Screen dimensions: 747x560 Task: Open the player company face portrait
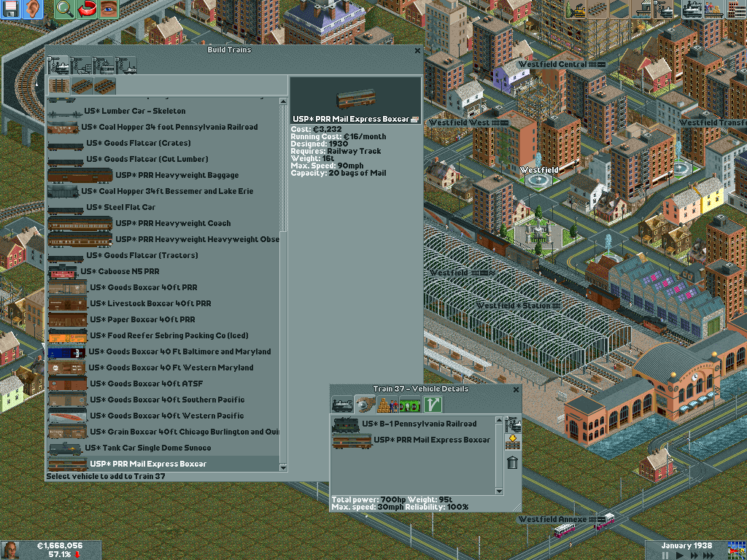pos(10,551)
